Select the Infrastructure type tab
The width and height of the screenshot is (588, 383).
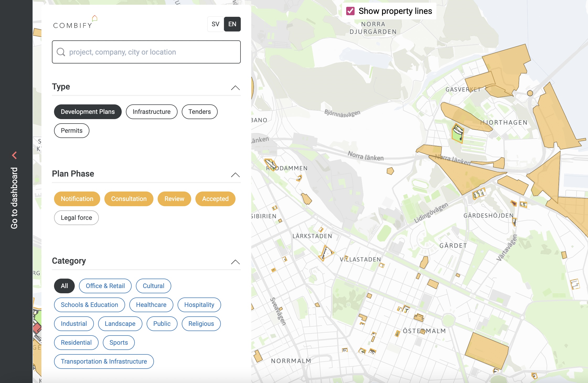pos(151,112)
